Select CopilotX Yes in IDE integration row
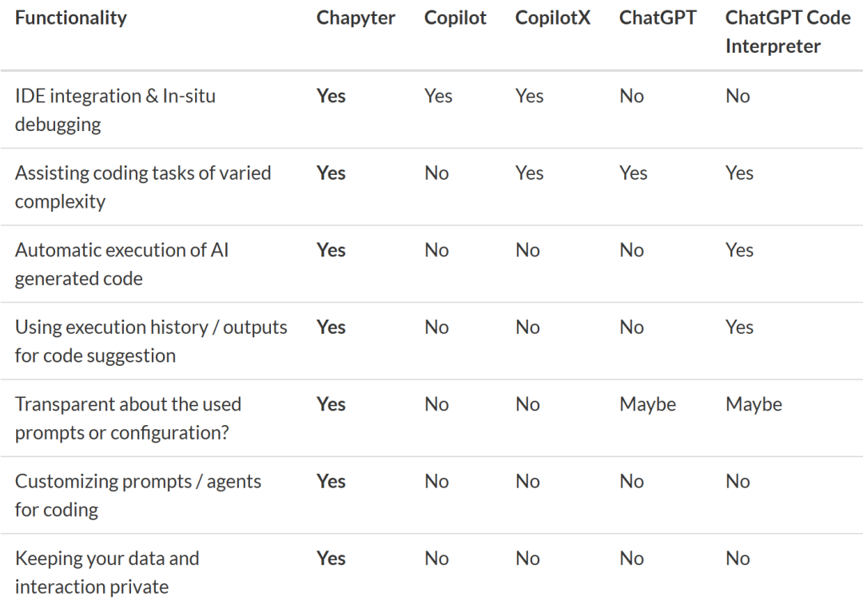 coord(530,96)
